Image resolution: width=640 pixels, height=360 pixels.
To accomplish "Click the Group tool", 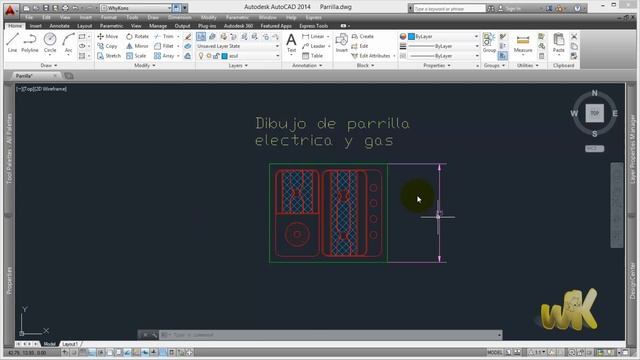I will [x=489, y=43].
